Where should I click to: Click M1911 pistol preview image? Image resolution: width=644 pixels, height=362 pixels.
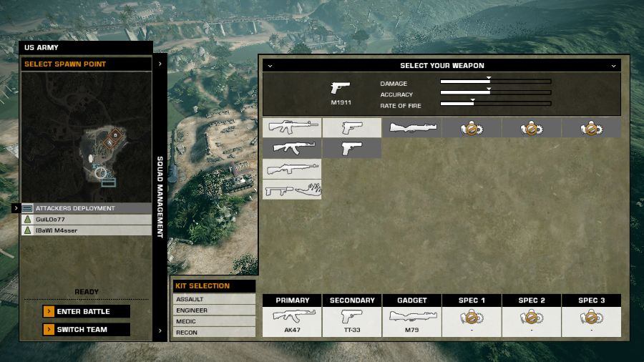point(341,87)
